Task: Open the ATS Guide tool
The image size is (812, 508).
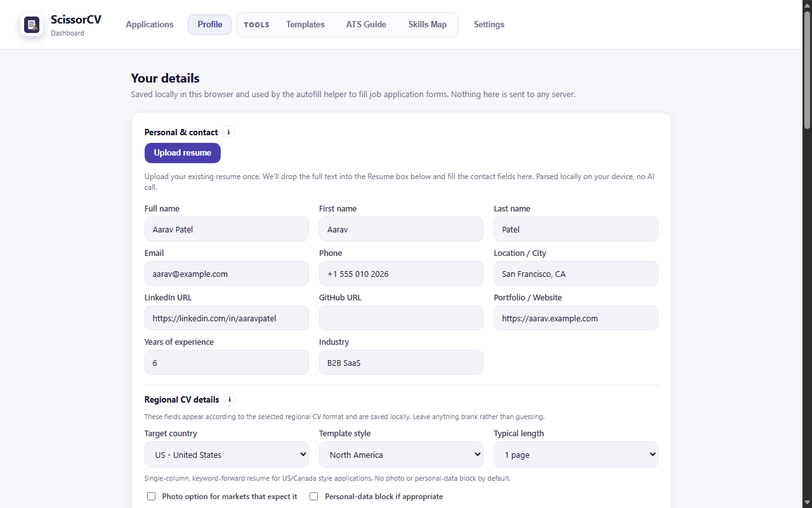Action: click(x=366, y=25)
